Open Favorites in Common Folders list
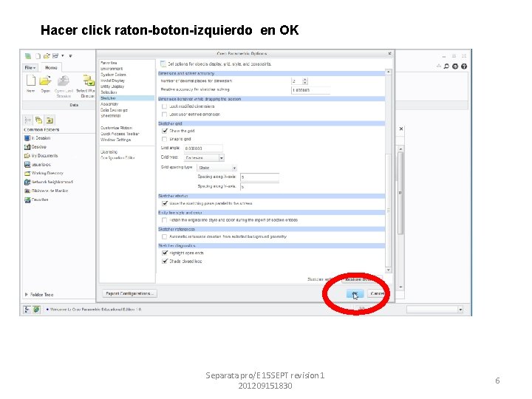The image size is (532, 399). tap(36, 199)
